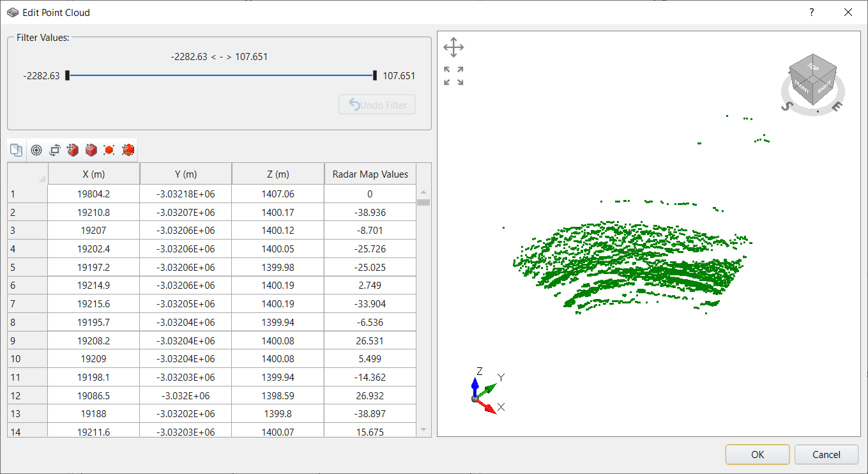Click the right filter slider handle
868x474 pixels.
click(x=375, y=75)
